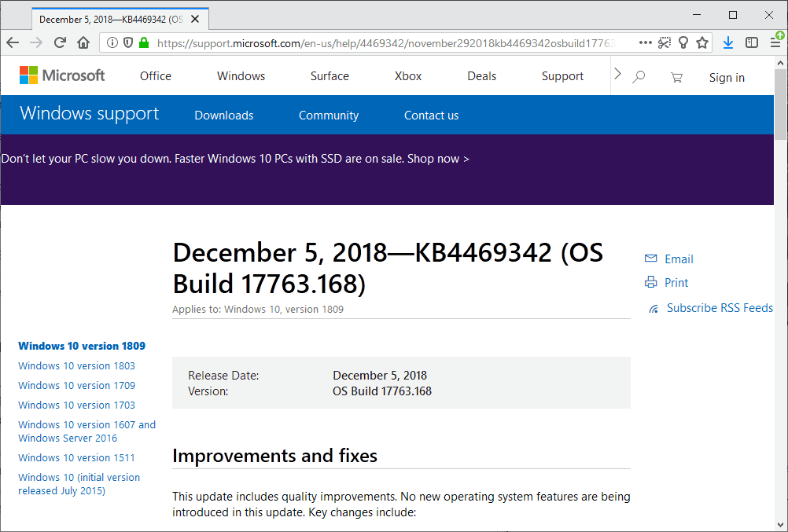Screen dimensions: 788x532
Task: Open the search magnifier on the Microsoft header
Action: pyautogui.click(x=639, y=77)
